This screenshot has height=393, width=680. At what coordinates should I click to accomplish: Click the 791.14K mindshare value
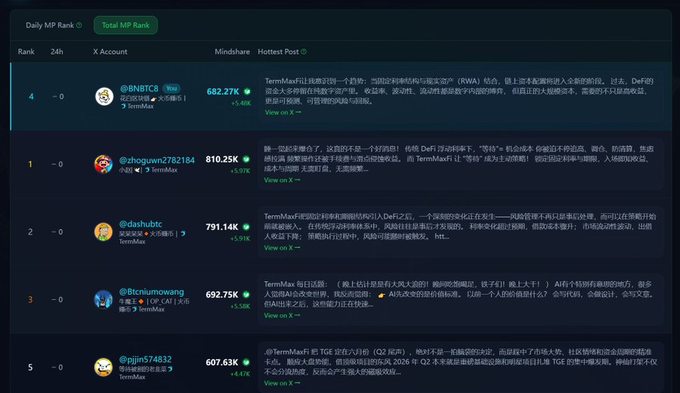click(222, 227)
